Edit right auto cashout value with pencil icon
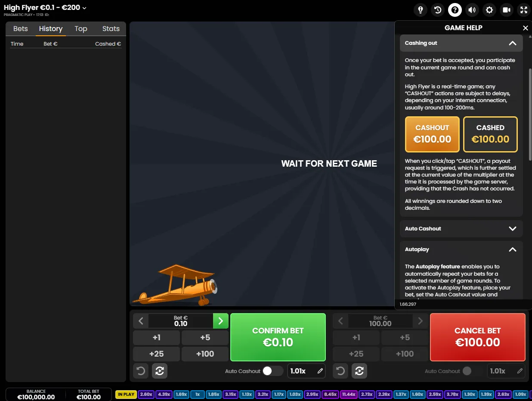The width and height of the screenshot is (532, 401). 520,371
